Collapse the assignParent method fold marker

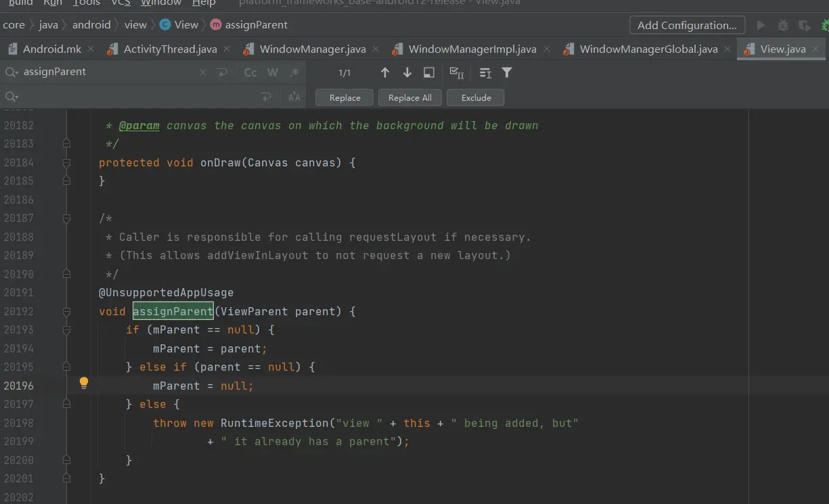pyautogui.click(x=66, y=312)
